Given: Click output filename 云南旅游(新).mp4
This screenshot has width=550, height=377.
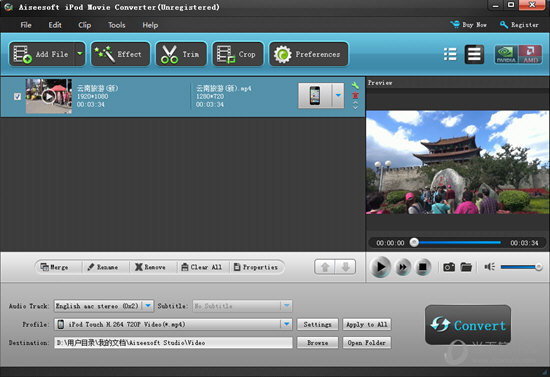Looking at the screenshot, I should coord(224,88).
